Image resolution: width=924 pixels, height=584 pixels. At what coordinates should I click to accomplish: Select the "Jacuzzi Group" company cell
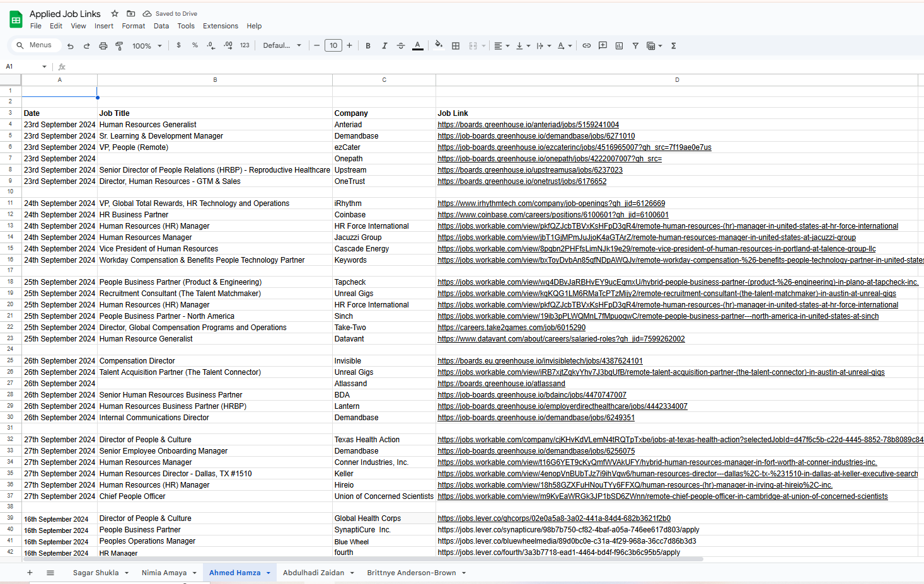click(x=384, y=238)
